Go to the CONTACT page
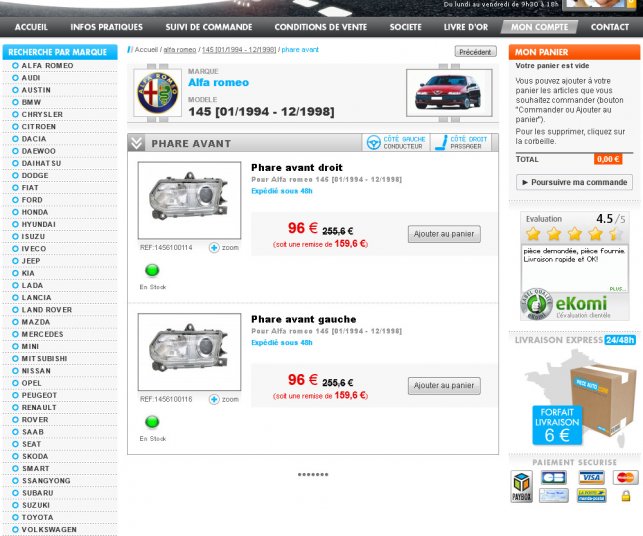Screen dimensions: 643x536 610,27
